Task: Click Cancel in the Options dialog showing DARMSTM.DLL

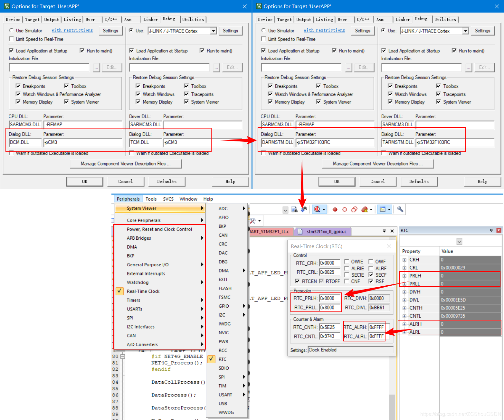Action: coord(378,182)
